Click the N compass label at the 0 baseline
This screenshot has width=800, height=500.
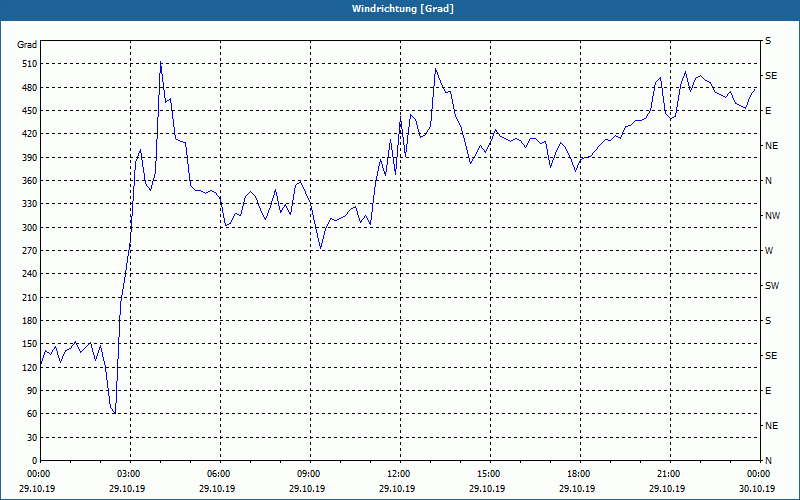pyautogui.click(x=768, y=461)
